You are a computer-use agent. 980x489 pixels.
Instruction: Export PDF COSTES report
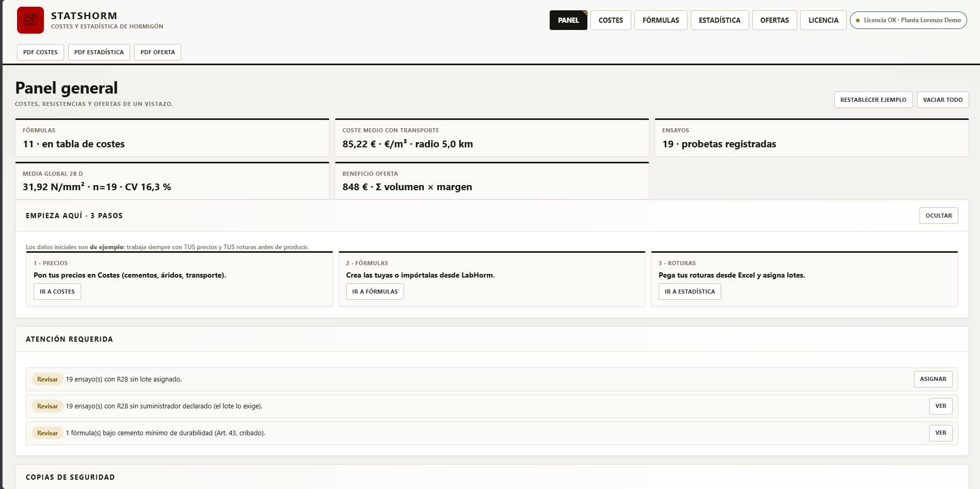click(40, 52)
